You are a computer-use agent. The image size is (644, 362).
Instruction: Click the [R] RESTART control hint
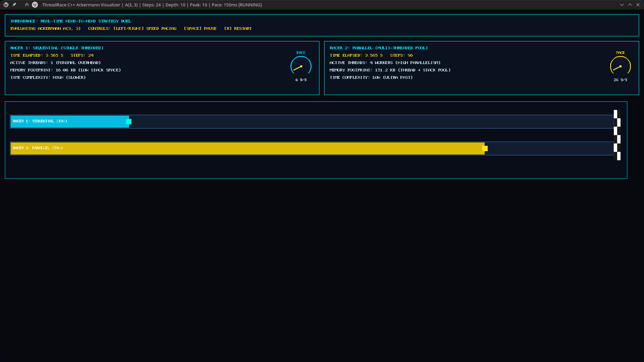(238, 28)
